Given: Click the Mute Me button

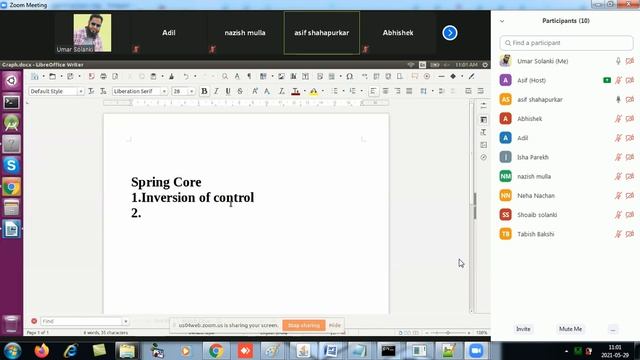Looking at the screenshot, I should click(571, 329).
